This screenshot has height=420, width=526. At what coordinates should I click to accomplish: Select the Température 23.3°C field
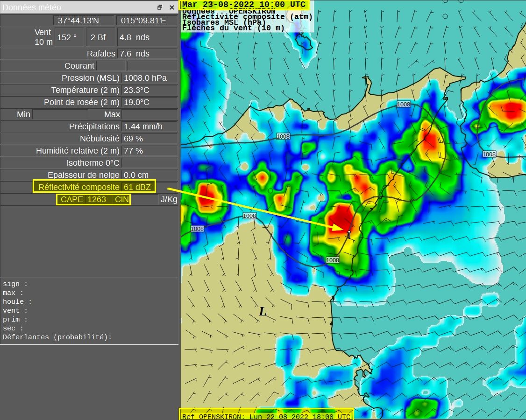[x=149, y=90]
